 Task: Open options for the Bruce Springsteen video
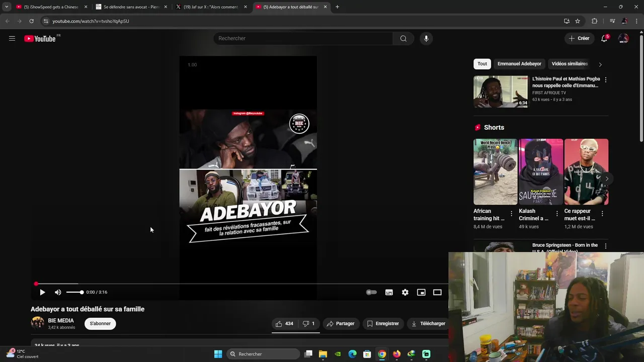[606, 246]
